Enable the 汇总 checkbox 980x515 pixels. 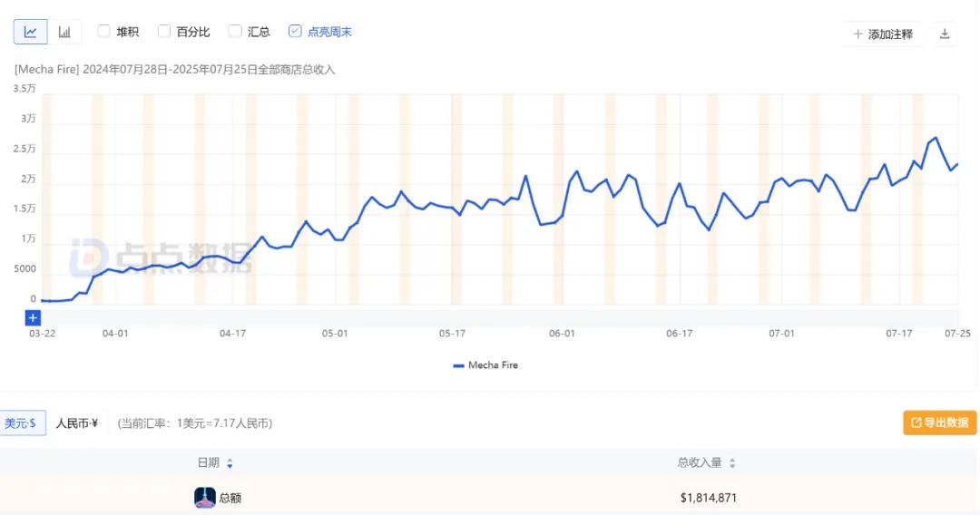point(235,31)
